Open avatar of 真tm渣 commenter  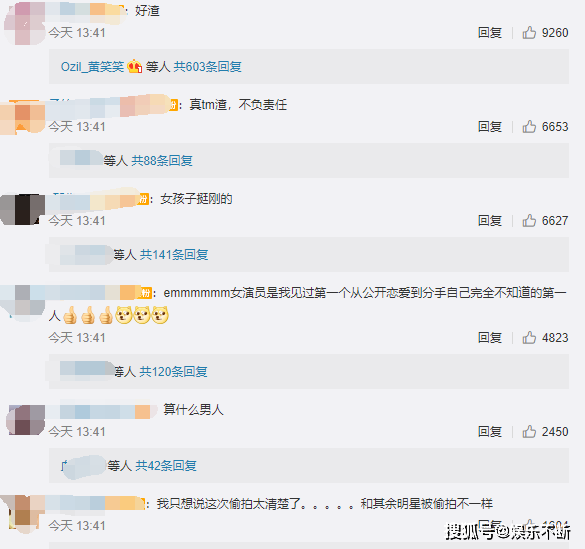(x=23, y=117)
